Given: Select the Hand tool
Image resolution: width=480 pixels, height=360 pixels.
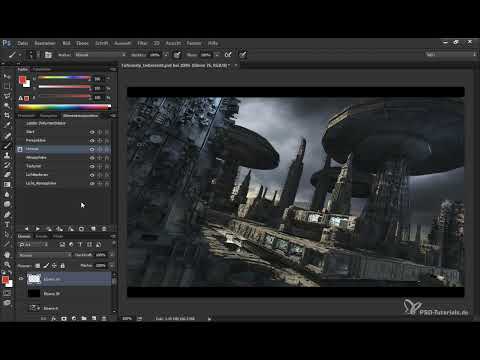Looking at the screenshot, I should (x=7, y=255).
